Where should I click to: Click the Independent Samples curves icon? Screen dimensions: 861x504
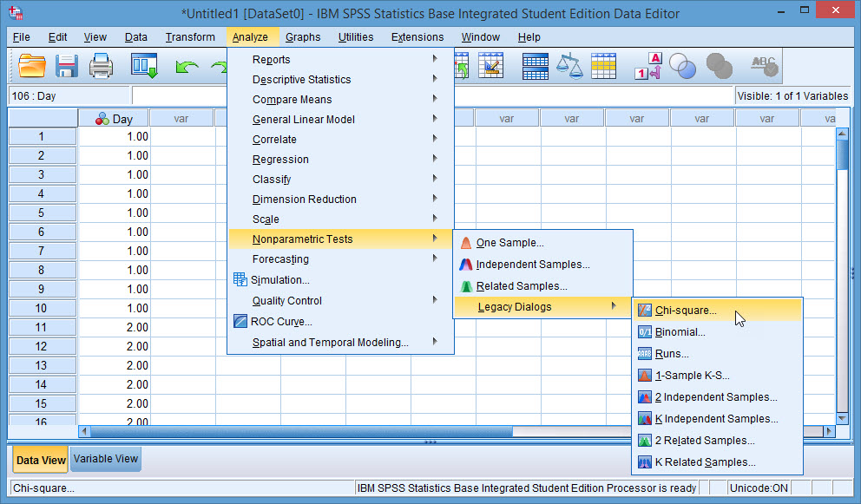click(466, 265)
